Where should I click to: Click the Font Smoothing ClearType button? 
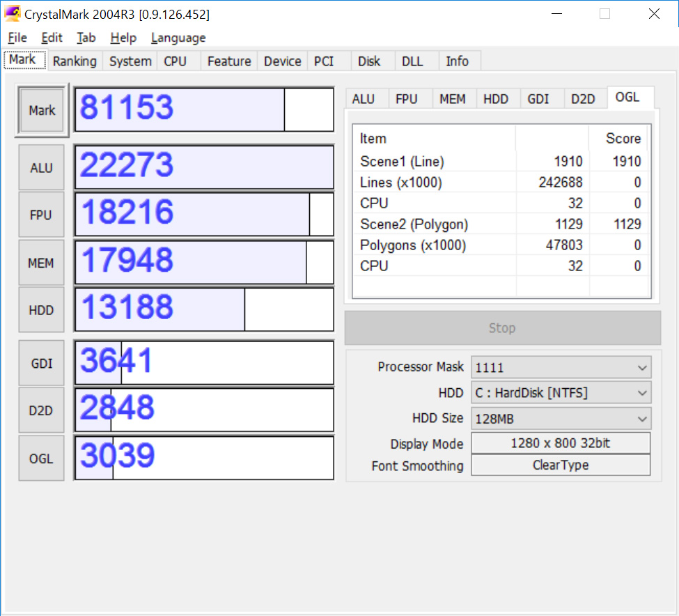[561, 465]
